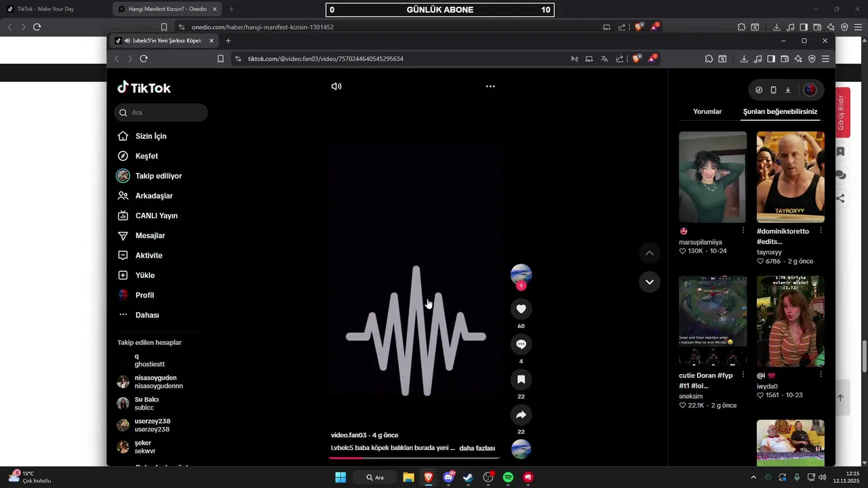The width and height of the screenshot is (868, 488).
Task: Open Brave Rewards icon in TikTok window
Action: click(x=652, y=59)
